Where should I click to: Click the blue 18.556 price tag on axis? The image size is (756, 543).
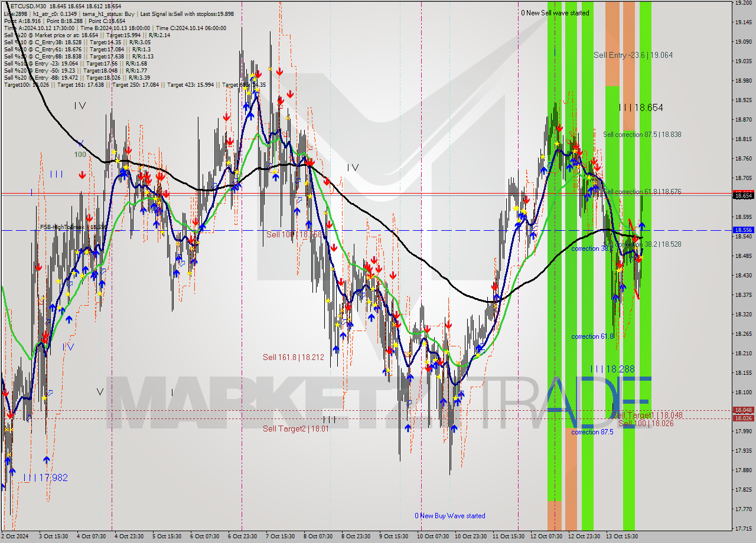[743, 230]
